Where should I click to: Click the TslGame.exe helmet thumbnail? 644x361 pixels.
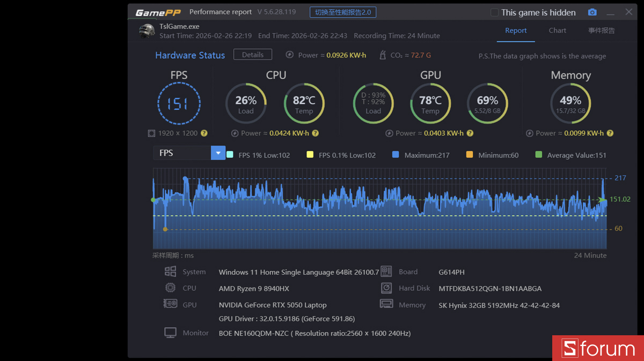146,31
